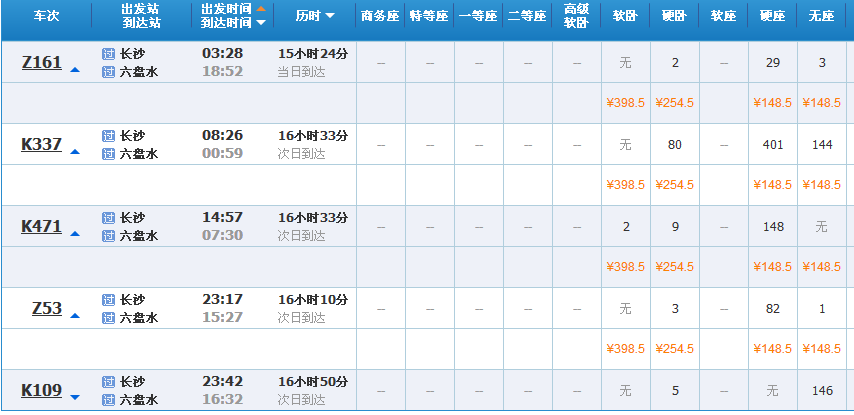Viewport: 854px width, 415px height.
Task: Click the 无座 column header
Action: point(821,16)
